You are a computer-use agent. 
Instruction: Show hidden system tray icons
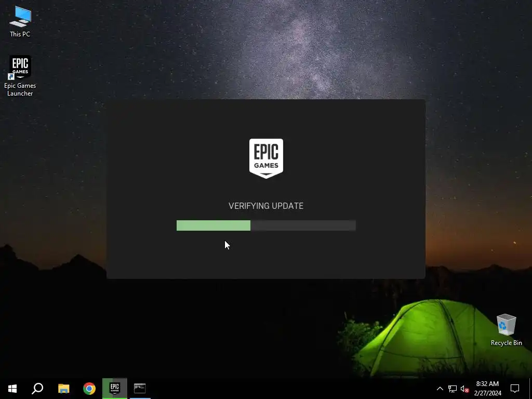coord(440,389)
